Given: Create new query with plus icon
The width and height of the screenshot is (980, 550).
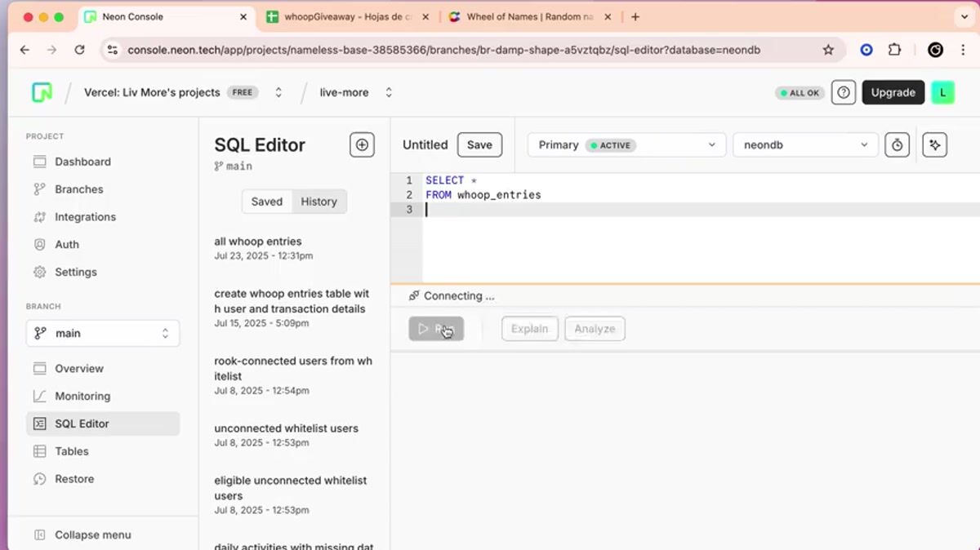Looking at the screenshot, I should coord(362,144).
